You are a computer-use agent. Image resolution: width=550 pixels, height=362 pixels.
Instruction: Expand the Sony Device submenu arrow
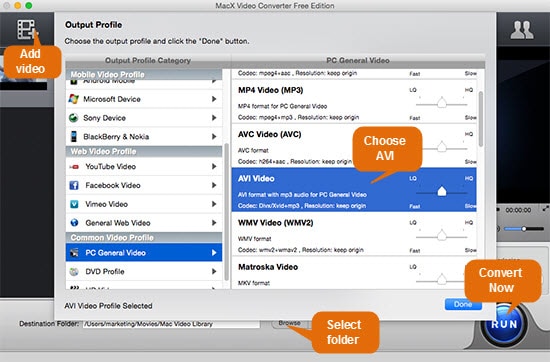(x=214, y=118)
